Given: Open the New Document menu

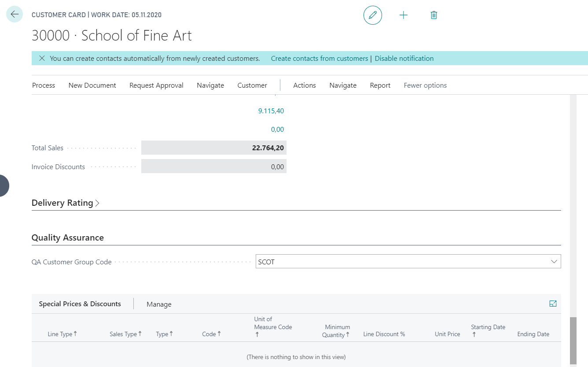Looking at the screenshot, I should click(x=92, y=85).
